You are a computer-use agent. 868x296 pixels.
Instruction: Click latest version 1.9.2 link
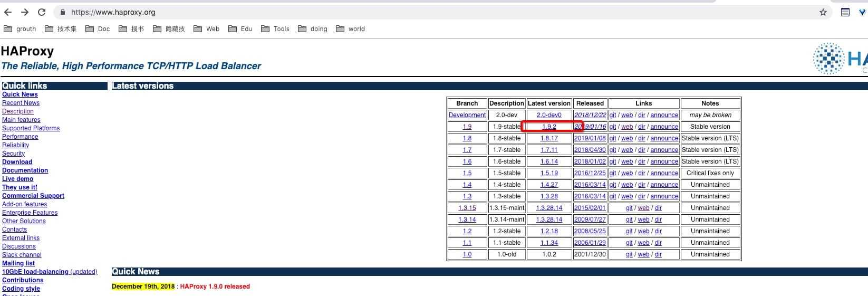pos(549,127)
